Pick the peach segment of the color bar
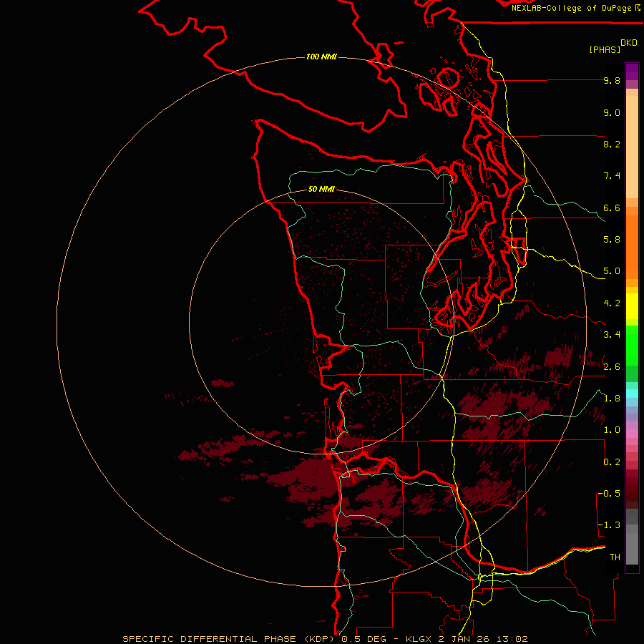Viewport: 644px width, 644px height. [x=632, y=147]
